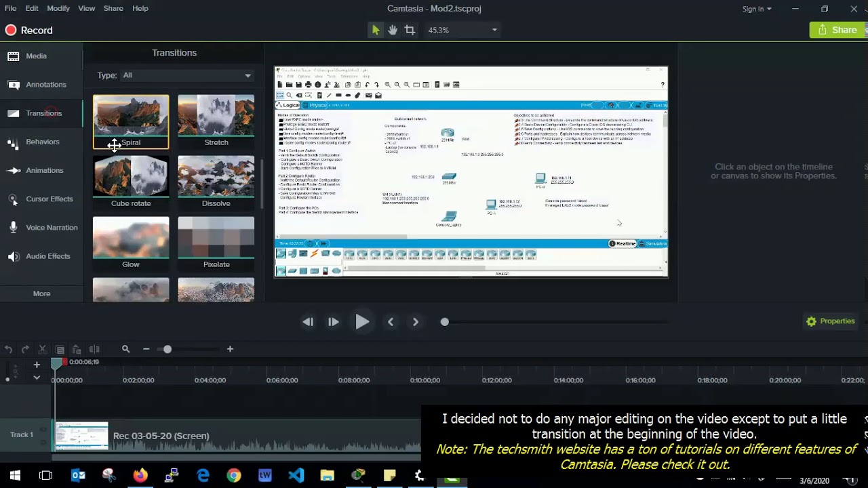Open Google Chrome from the taskbar

point(234,476)
